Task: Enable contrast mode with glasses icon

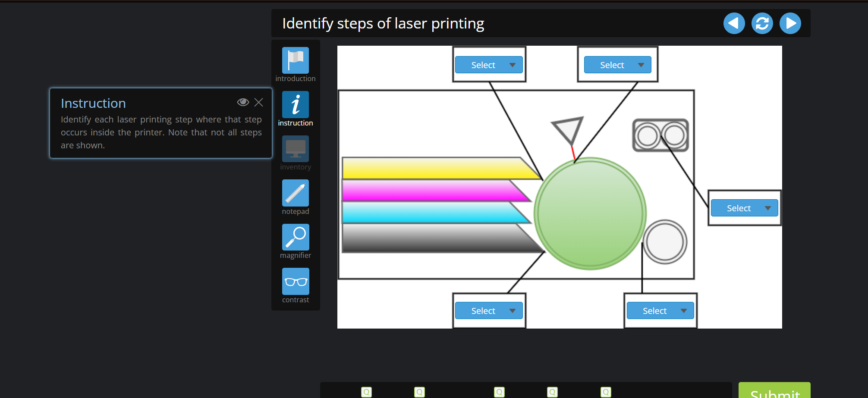Action: (x=295, y=282)
